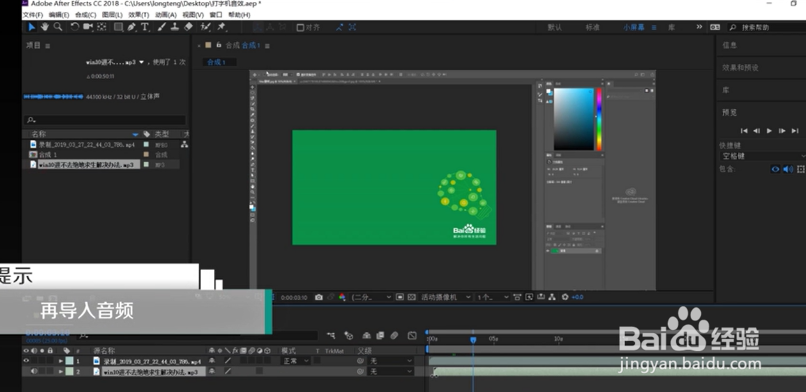Expand the workspace overflow chevrons
Screen dimensions: 806x392
click(699, 27)
